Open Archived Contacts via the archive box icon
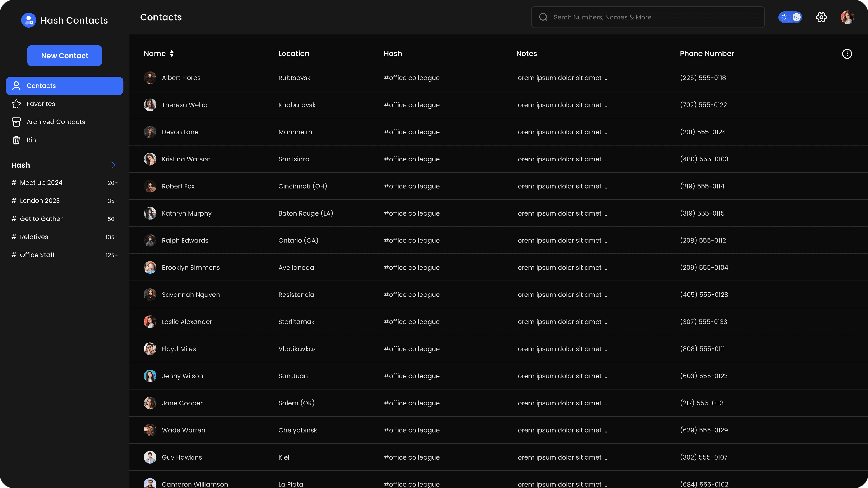Screen dimensions: 868x488 tap(16, 122)
